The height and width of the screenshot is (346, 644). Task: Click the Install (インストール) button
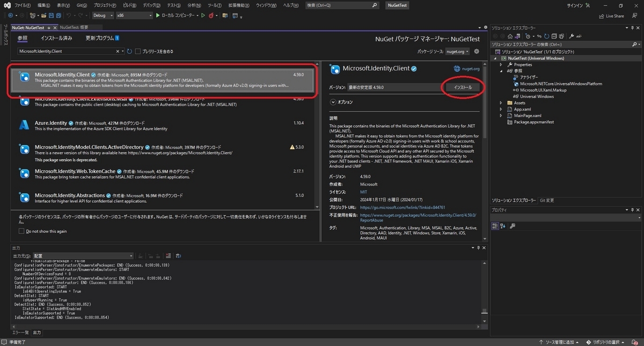pos(463,87)
